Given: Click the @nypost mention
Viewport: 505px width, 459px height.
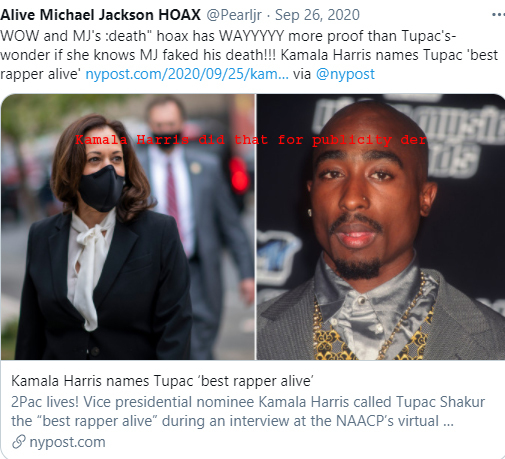Looking at the screenshot, I should click(345, 74).
